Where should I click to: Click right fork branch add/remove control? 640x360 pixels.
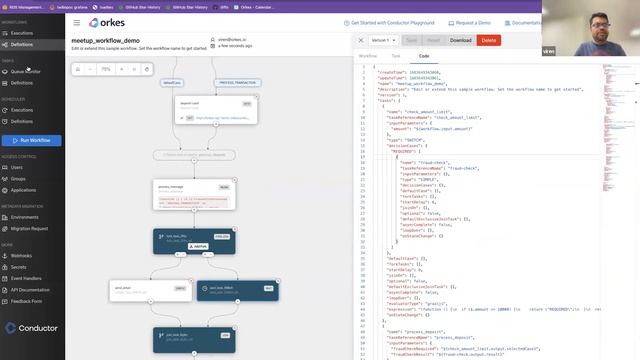(x=208, y=254)
